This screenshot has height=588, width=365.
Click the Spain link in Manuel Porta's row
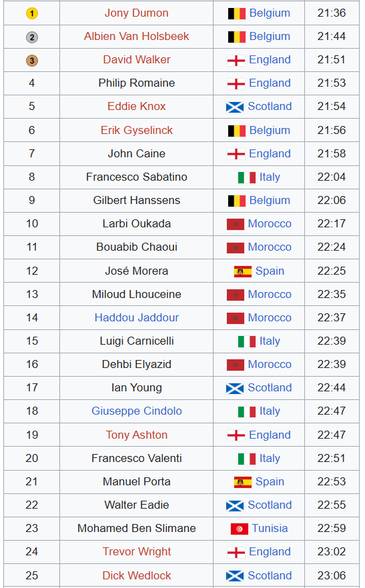270,482
